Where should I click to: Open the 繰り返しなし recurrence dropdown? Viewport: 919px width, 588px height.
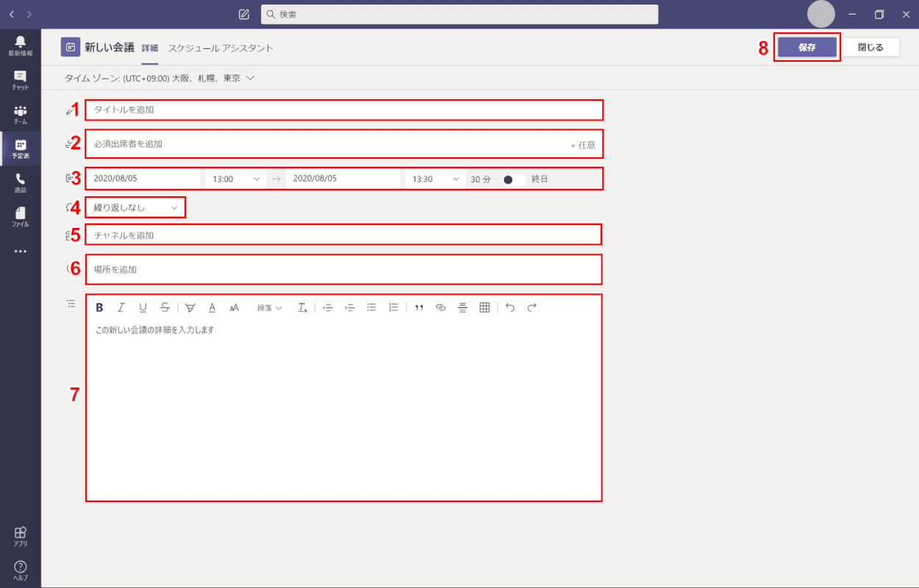135,208
